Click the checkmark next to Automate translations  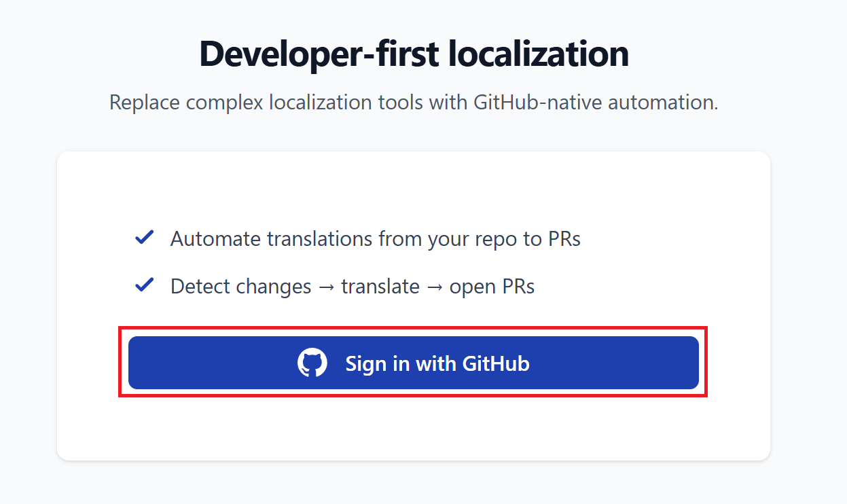pos(145,237)
